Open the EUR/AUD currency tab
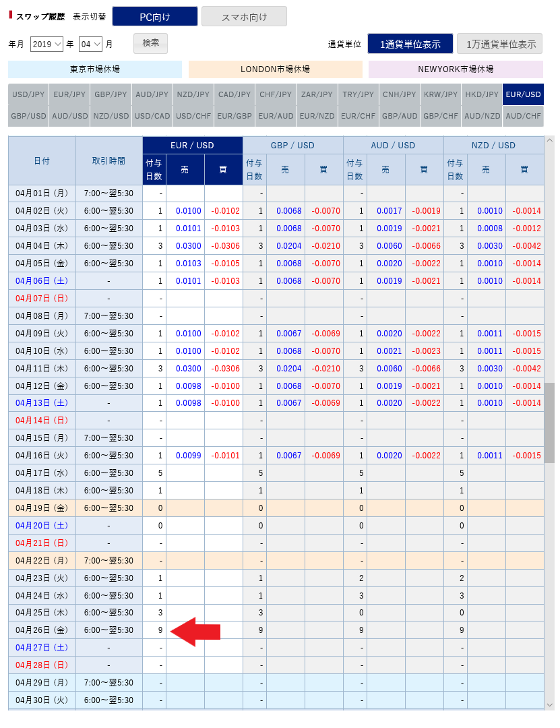This screenshot has height=728, width=560. tap(276, 116)
